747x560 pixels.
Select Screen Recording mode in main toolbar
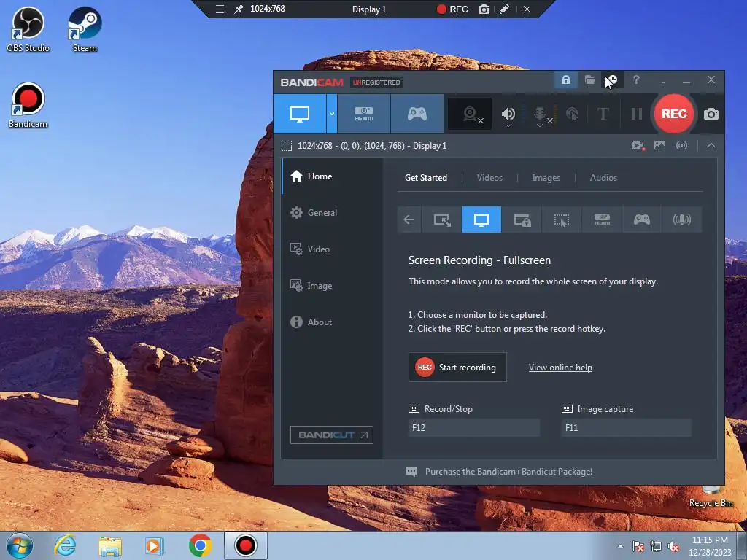click(x=300, y=114)
